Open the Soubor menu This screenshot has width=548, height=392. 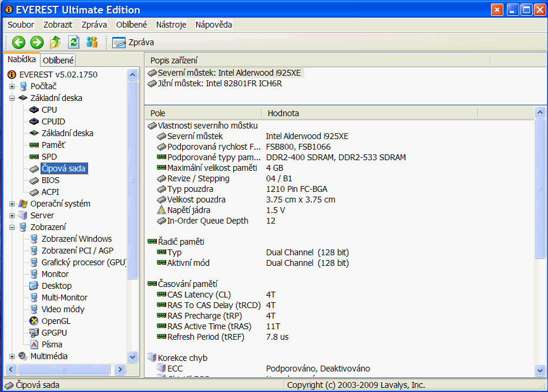click(21, 25)
